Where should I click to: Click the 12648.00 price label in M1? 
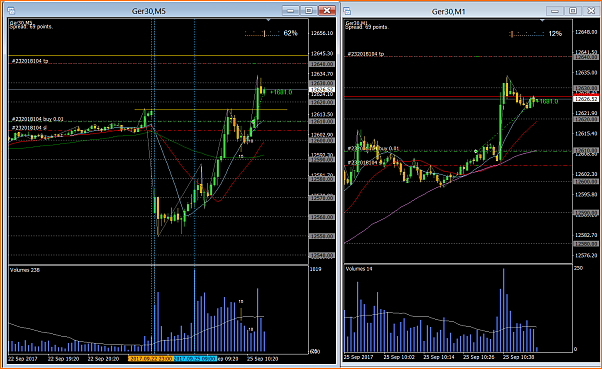click(586, 32)
